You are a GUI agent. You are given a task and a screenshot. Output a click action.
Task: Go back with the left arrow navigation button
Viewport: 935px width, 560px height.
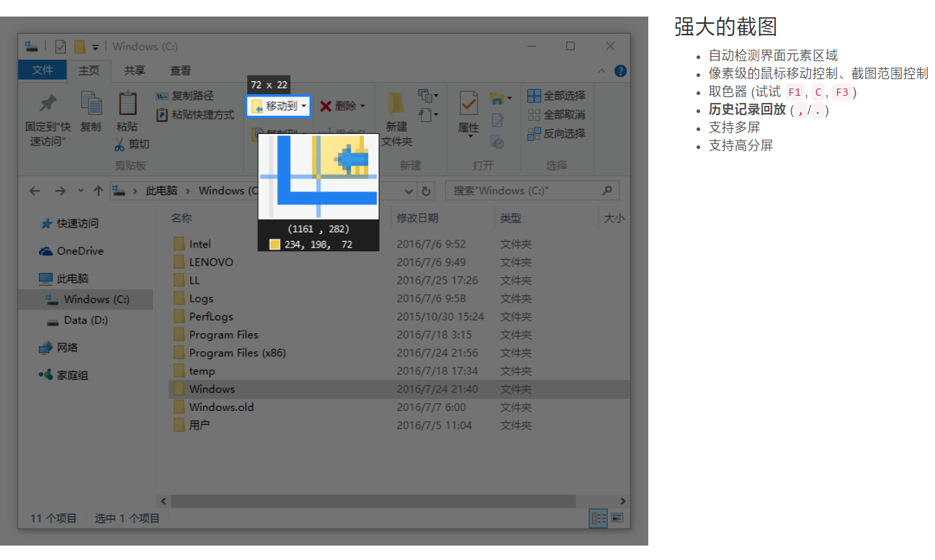[35, 191]
